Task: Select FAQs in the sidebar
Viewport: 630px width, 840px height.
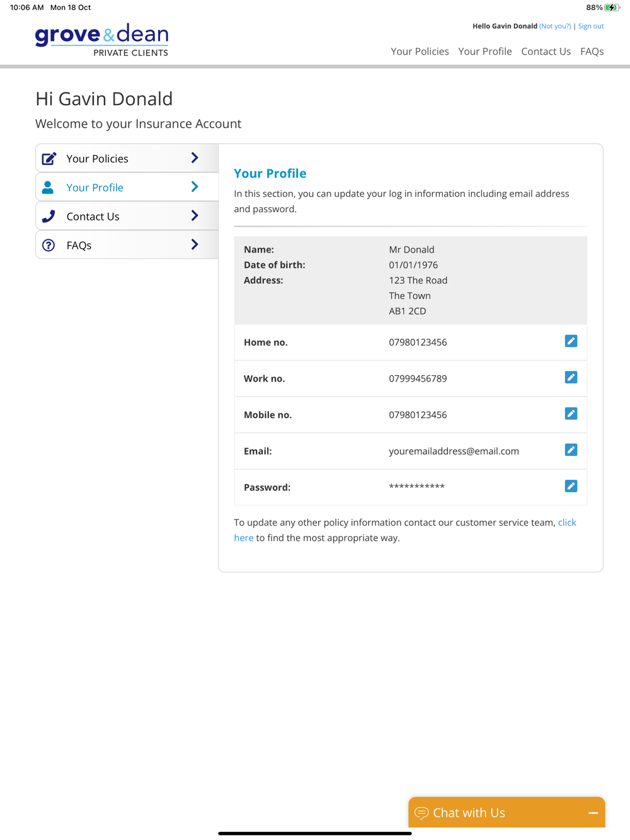Action: pyautogui.click(x=127, y=246)
